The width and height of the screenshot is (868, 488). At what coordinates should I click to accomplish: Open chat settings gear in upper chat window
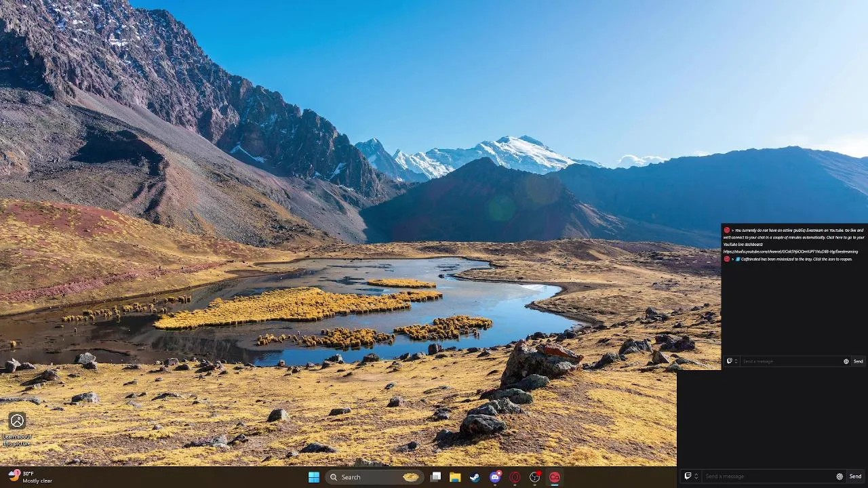tap(846, 361)
